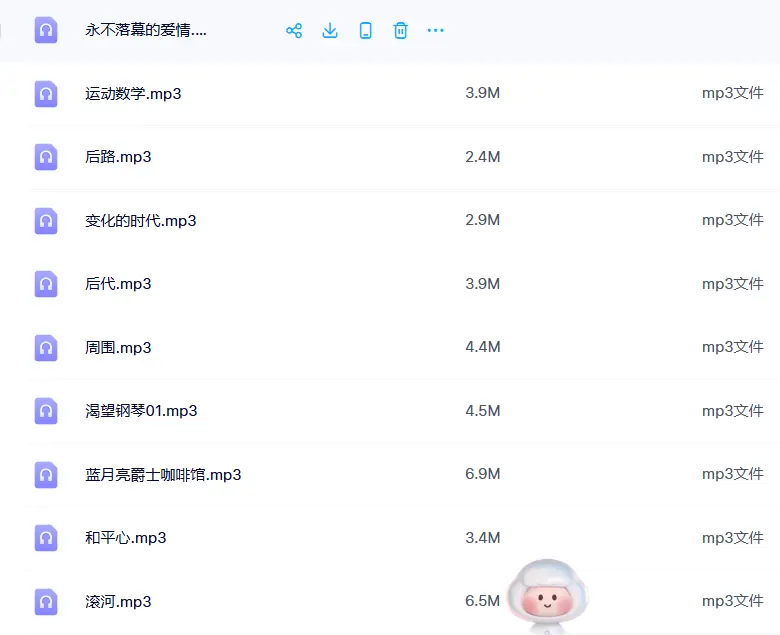Click the 和平心.mp3 file name

pyautogui.click(x=126, y=538)
